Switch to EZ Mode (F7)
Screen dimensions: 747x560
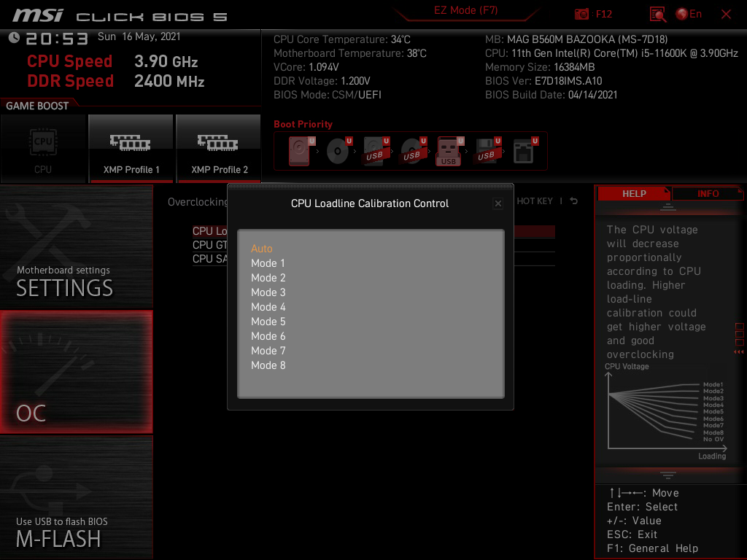point(465,10)
